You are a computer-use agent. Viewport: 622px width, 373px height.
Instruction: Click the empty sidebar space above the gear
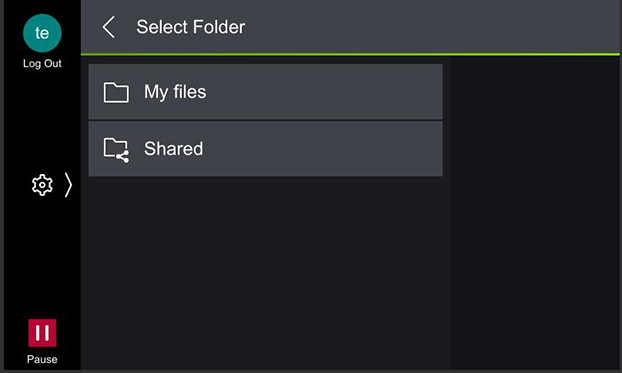pos(42,121)
